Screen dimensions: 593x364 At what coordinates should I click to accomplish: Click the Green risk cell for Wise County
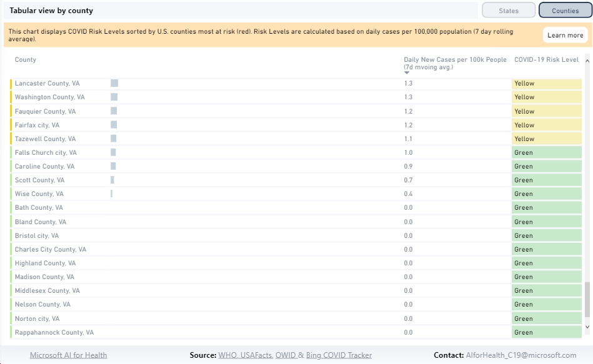click(547, 194)
